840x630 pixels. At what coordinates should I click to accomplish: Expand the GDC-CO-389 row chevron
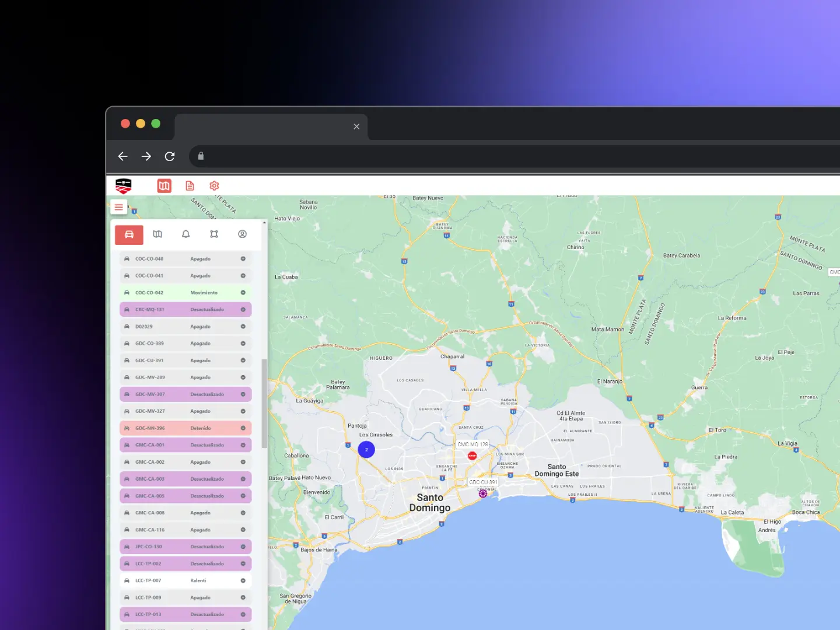click(243, 344)
